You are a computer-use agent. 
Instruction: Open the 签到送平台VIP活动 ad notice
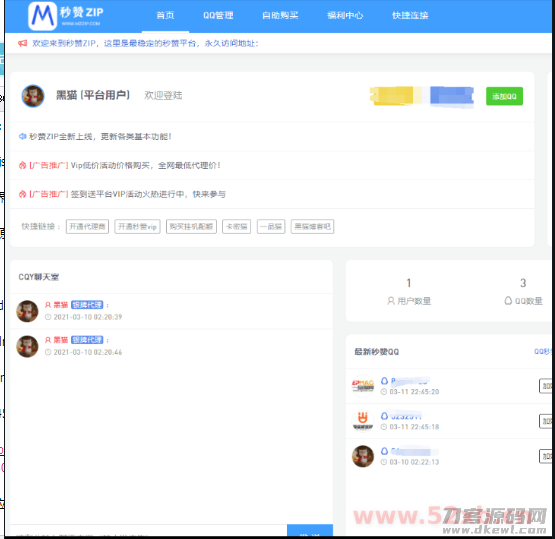pos(148,194)
